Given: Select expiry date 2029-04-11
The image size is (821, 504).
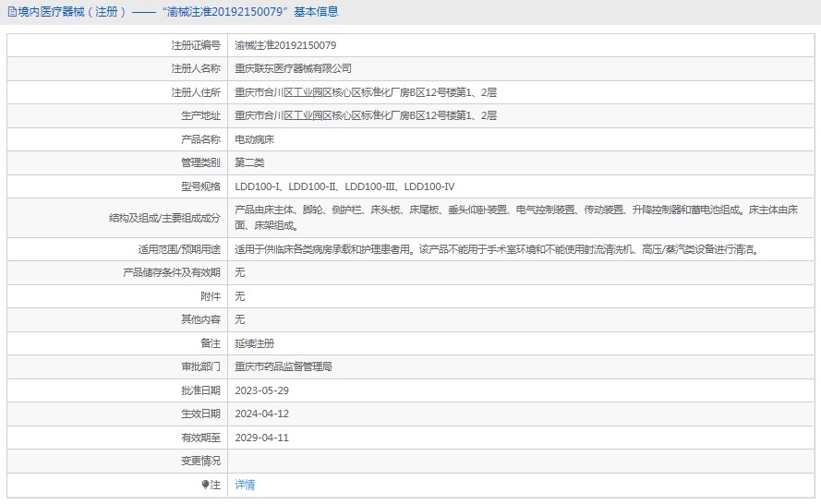Looking at the screenshot, I should coord(261,438).
